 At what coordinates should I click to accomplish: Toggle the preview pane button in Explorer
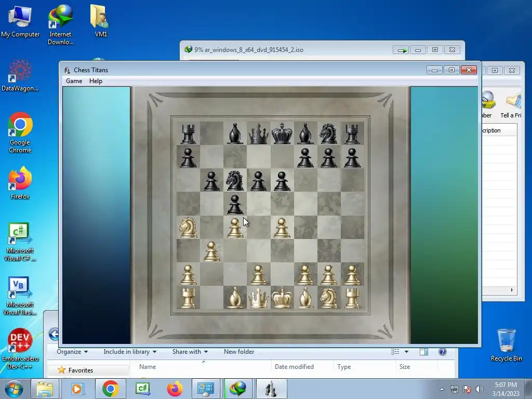(x=424, y=352)
